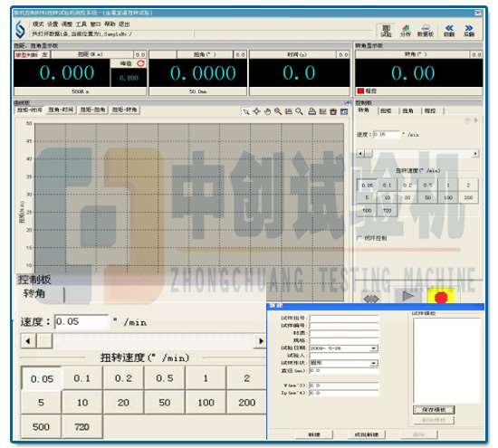Select 扭角 tab in right control panel
This screenshot has width=498, height=448.
pyautogui.click(x=408, y=110)
